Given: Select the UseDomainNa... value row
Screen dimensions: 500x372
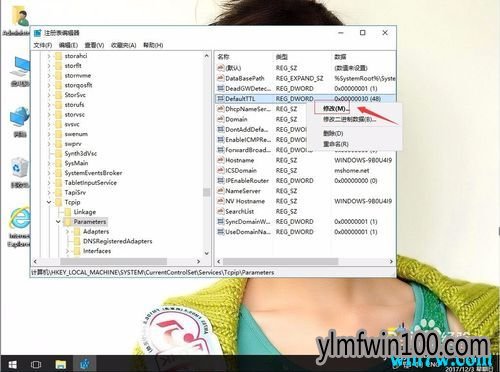Looking at the screenshot, I should tap(305, 232).
